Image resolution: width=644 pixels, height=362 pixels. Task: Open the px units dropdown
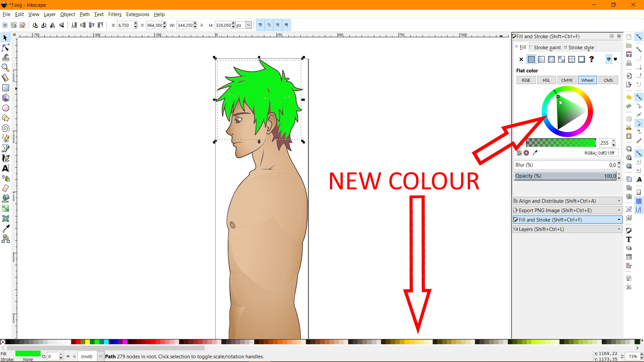click(249, 25)
